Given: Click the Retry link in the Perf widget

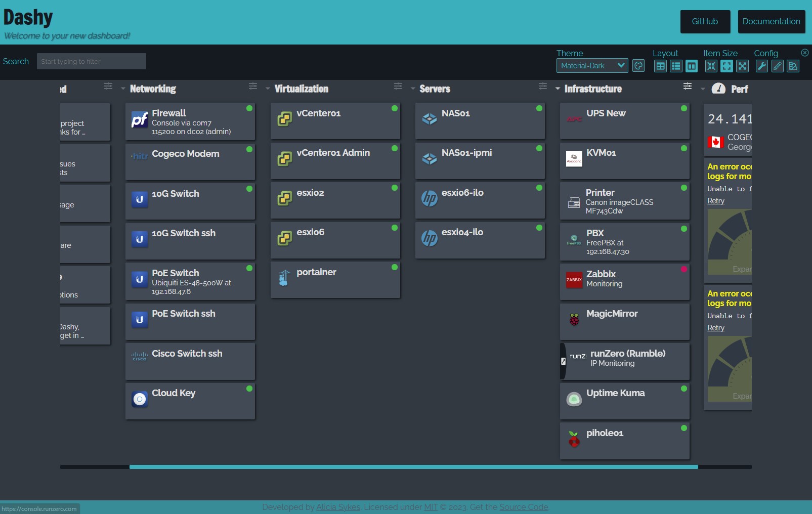Looking at the screenshot, I should [715, 200].
